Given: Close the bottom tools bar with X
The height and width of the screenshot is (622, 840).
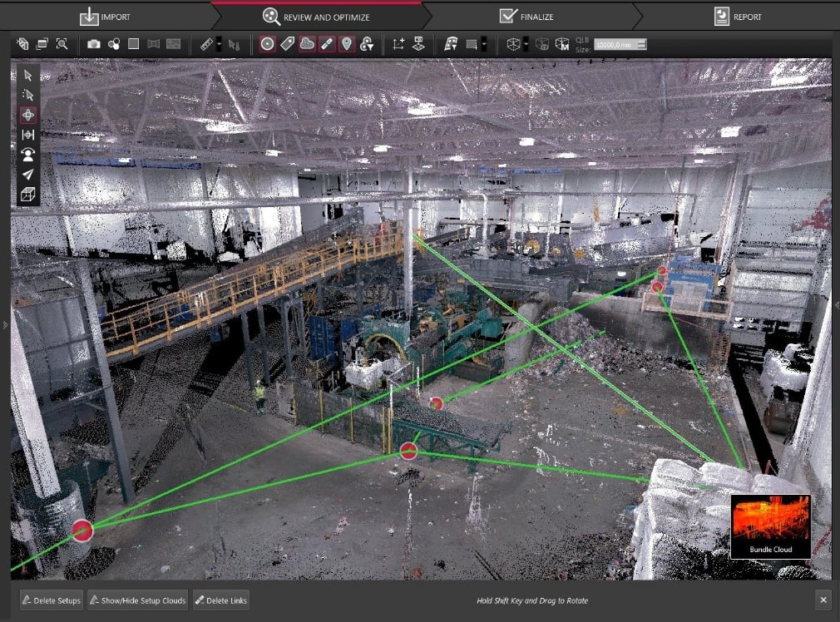Looking at the screenshot, I should click(x=823, y=600).
